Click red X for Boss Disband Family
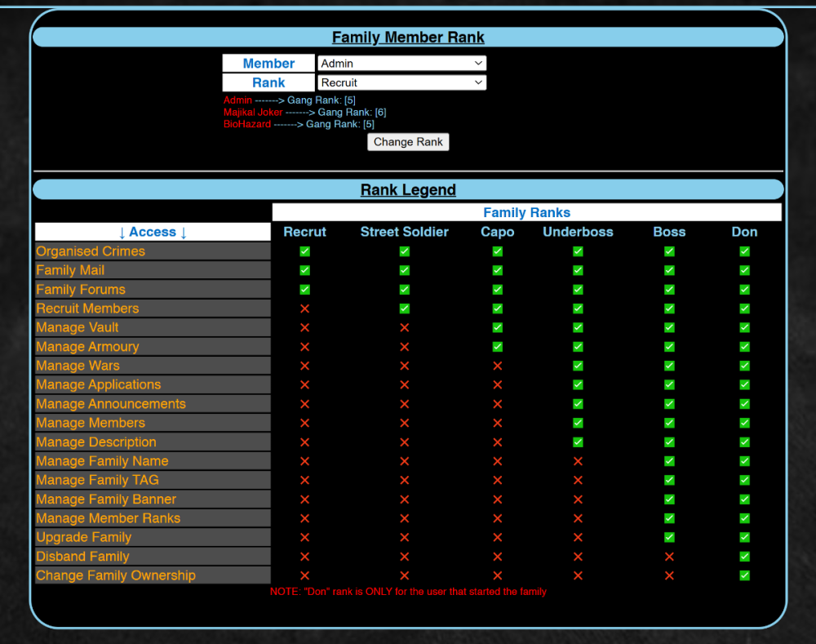The height and width of the screenshot is (644, 816). [669, 557]
